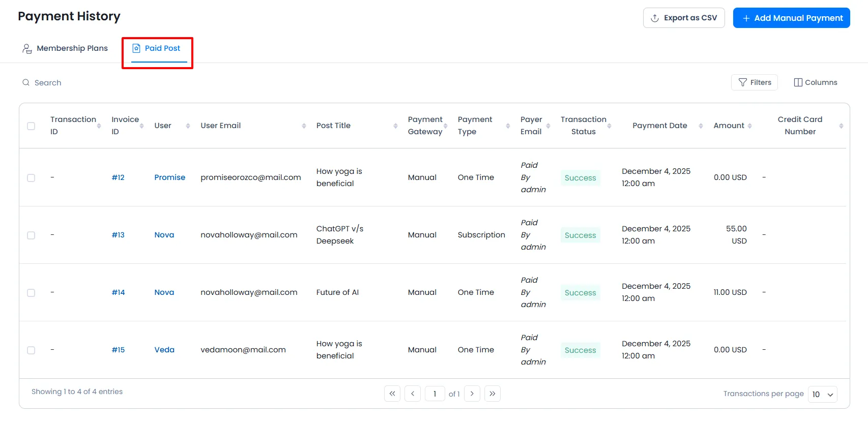This screenshot has width=868, height=421.
Task: Check the row for invoice #13
Action: pos(31,235)
